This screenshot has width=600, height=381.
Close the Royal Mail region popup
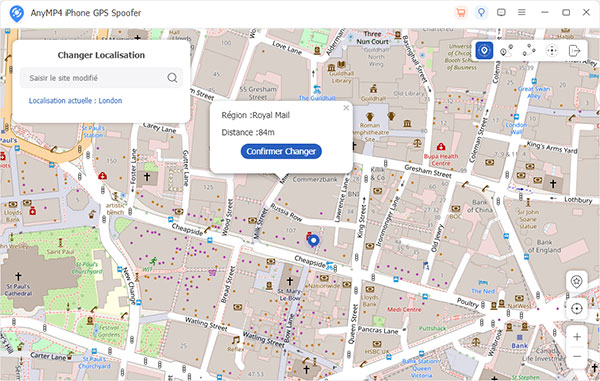(x=346, y=108)
